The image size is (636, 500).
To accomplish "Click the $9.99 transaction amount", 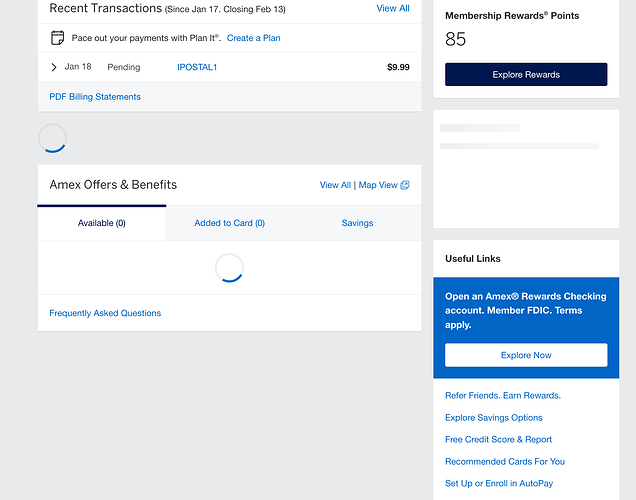I will (398, 67).
